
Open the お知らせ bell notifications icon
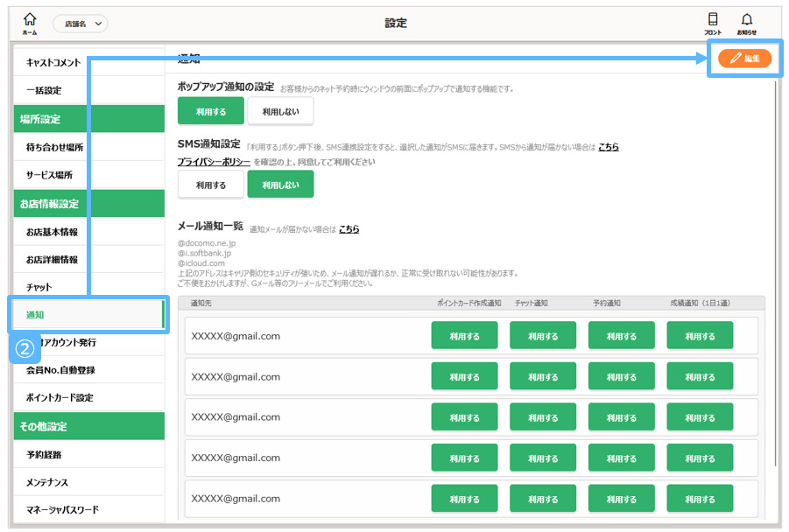point(746,23)
